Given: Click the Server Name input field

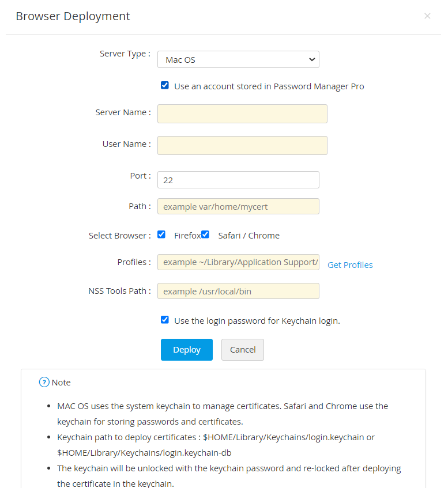Looking at the screenshot, I should (x=242, y=114).
